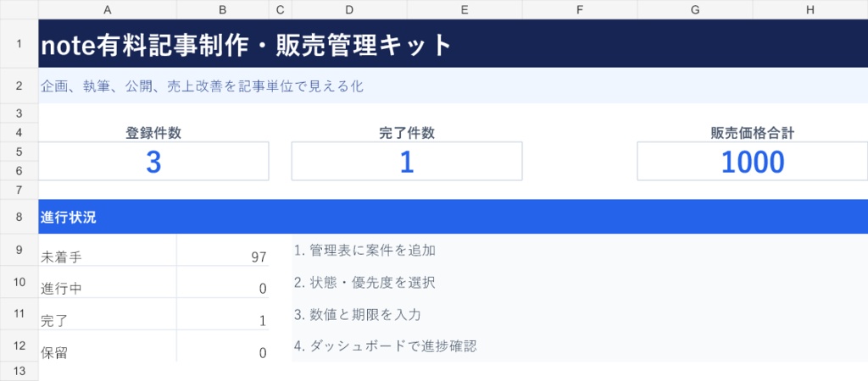The height and width of the screenshot is (381, 868).
Task: Click the 進行中 count cell
Action: click(x=223, y=283)
